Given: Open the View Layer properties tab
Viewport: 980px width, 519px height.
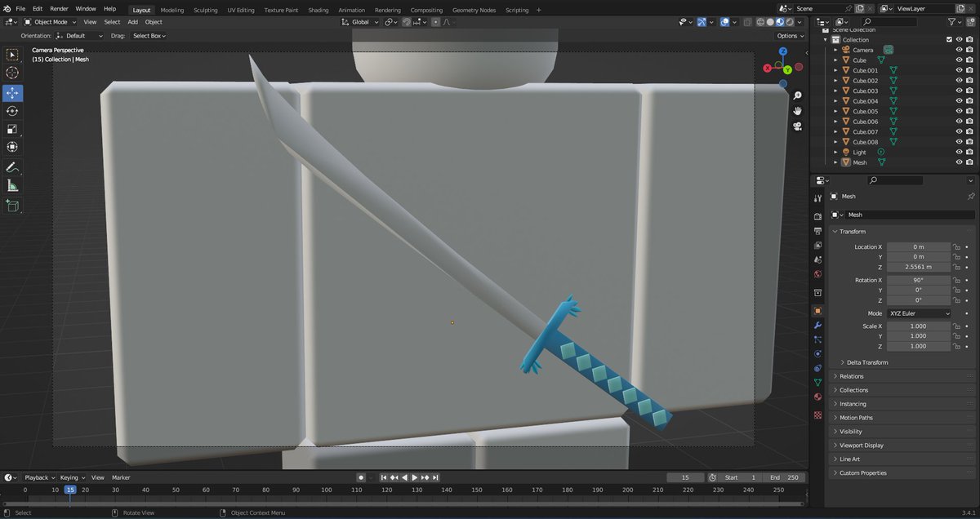Looking at the screenshot, I should [x=817, y=246].
